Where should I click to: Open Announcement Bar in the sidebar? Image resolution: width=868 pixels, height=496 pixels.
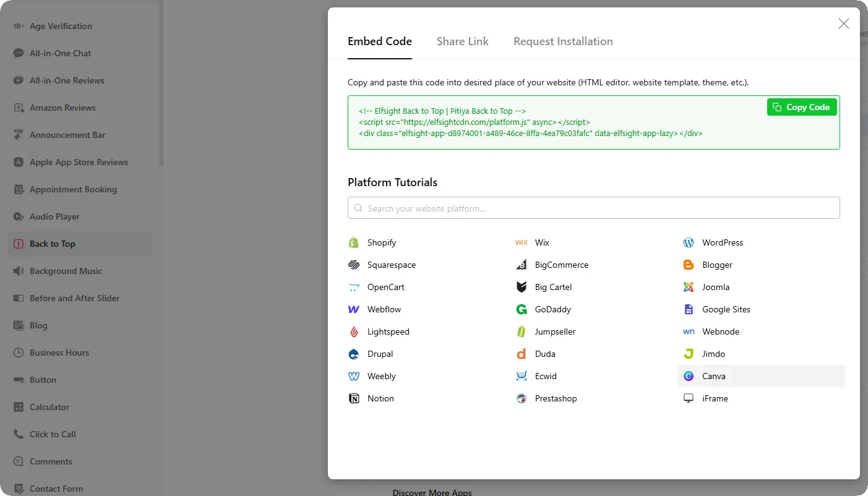point(79,135)
